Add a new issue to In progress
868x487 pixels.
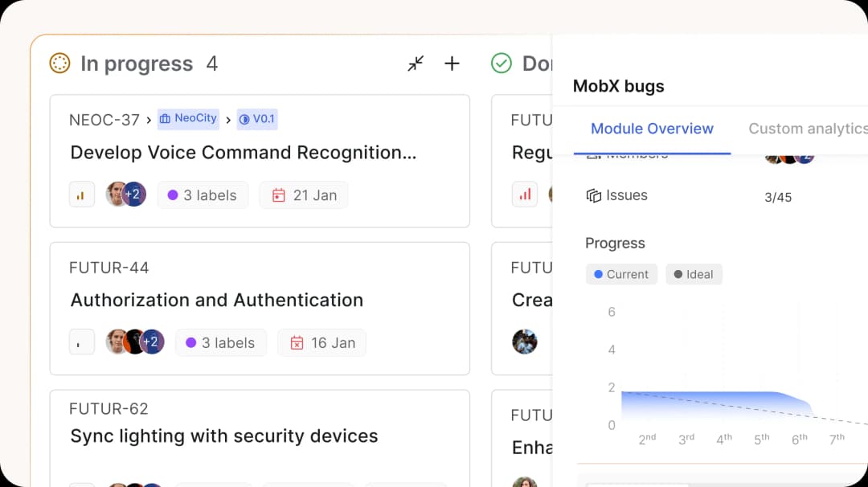point(452,63)
